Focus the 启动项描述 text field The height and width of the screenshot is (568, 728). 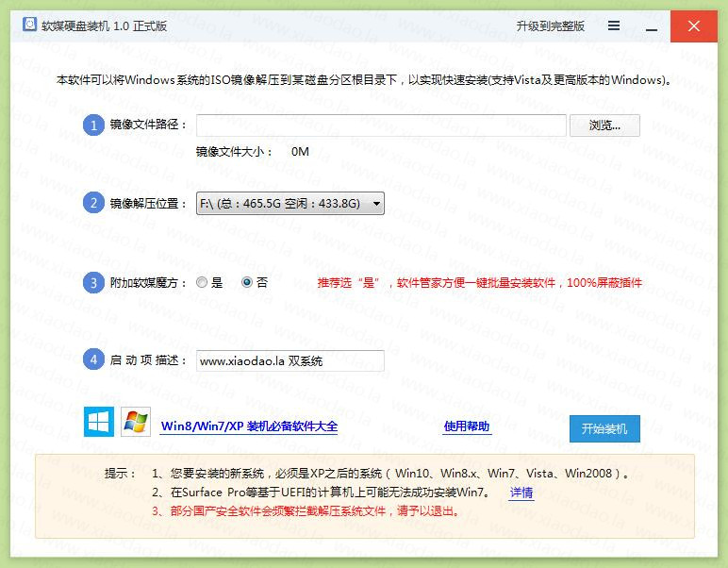click(x=290, y=360)
